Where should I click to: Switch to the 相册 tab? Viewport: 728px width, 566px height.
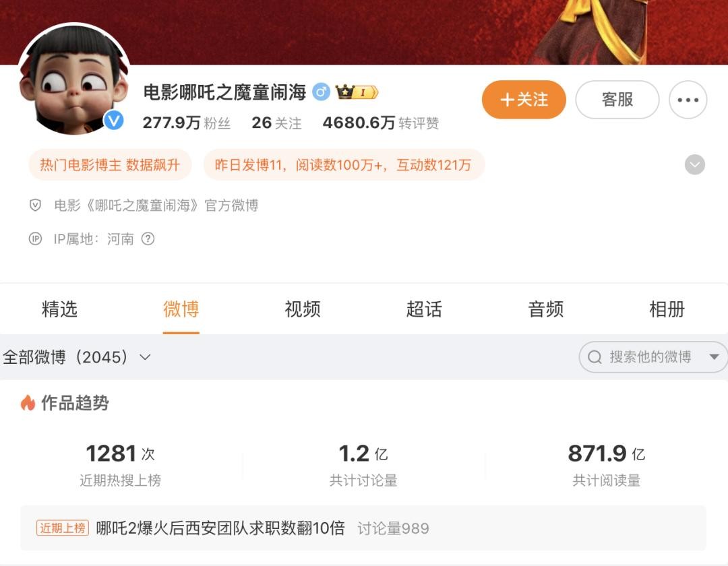pos(667,309)
